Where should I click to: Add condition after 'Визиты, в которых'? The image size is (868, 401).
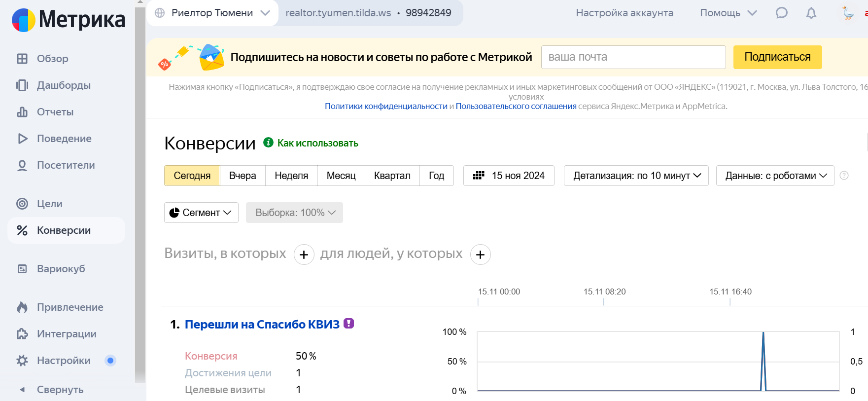[x=304, y=255]
